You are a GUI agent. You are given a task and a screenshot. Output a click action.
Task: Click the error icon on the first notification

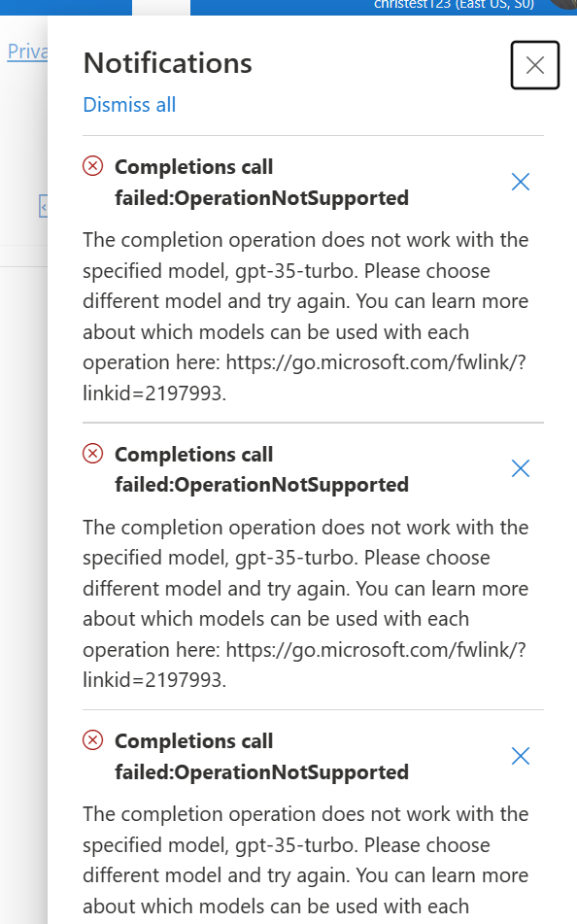tap(92, 167)
